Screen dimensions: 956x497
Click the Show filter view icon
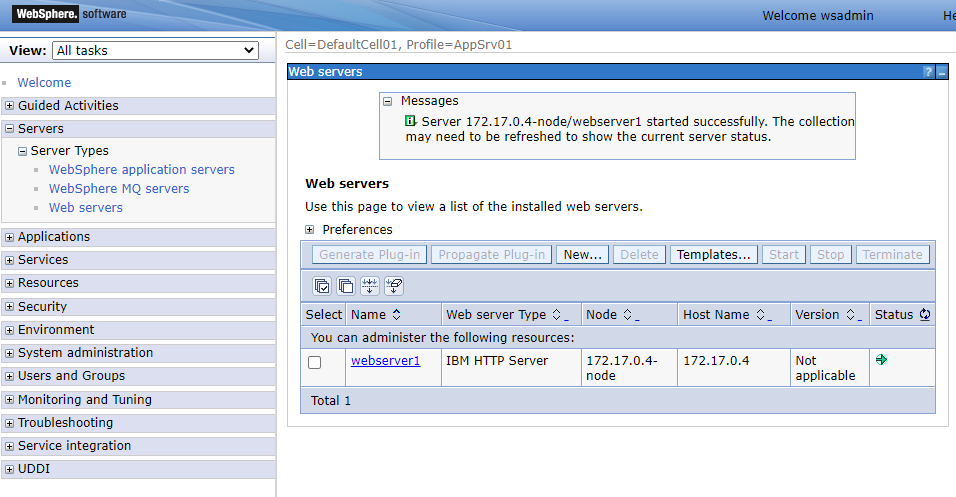tap(369, 285)
